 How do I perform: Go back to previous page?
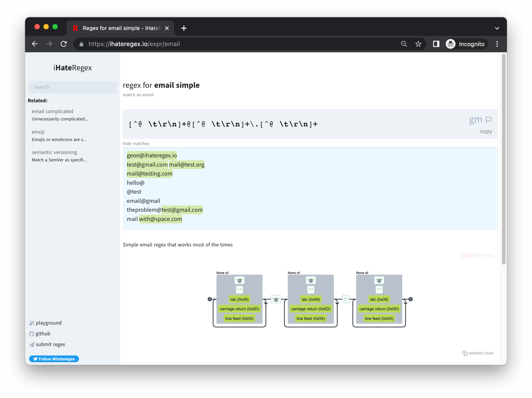35,44
